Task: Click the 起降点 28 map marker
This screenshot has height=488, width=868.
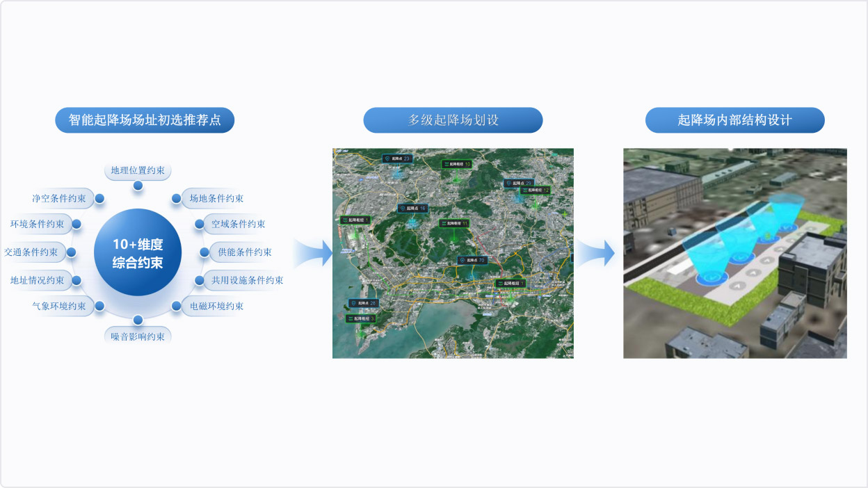Action: point(363,303)
